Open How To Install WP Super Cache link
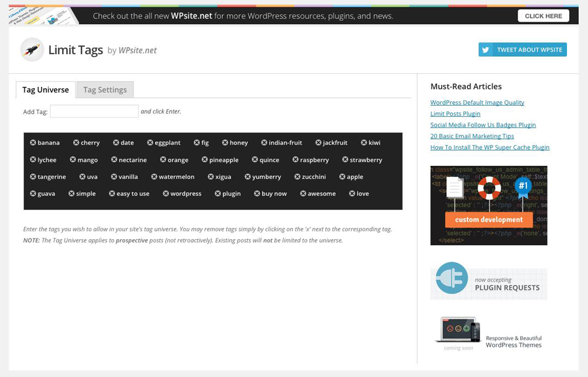Image resolution: width=588 pixels, height=377 pixels. point(490,148)
